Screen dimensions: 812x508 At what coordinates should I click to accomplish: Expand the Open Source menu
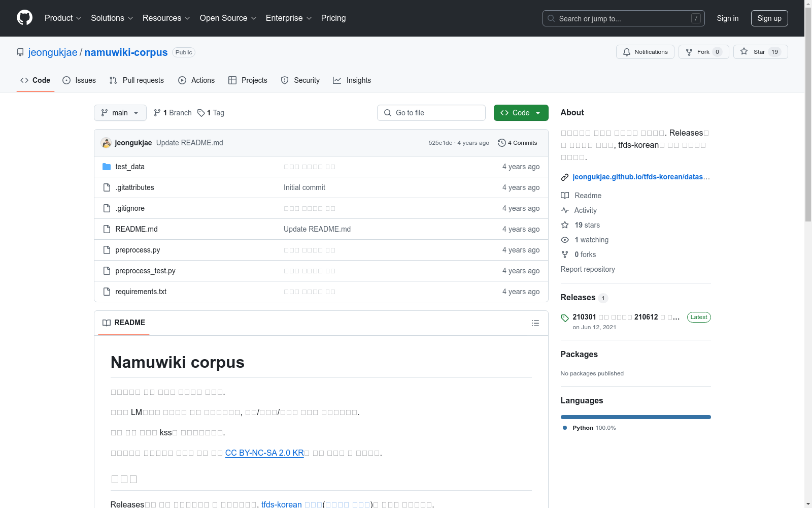point(228,18)
